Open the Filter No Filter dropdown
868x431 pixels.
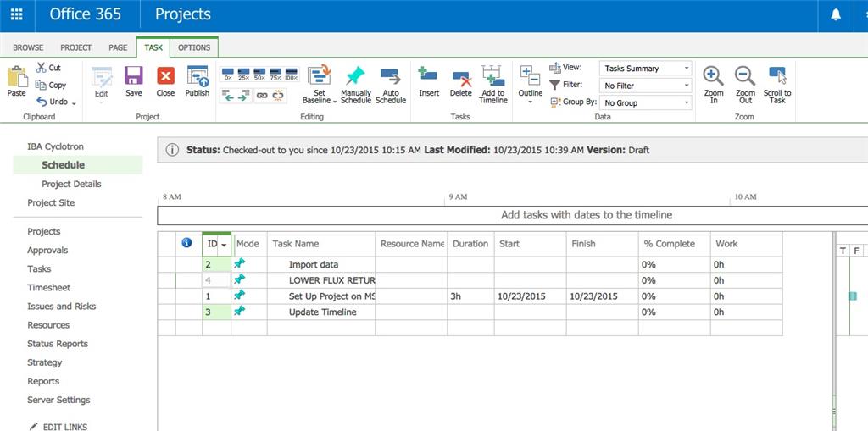[x=646, y=86]
